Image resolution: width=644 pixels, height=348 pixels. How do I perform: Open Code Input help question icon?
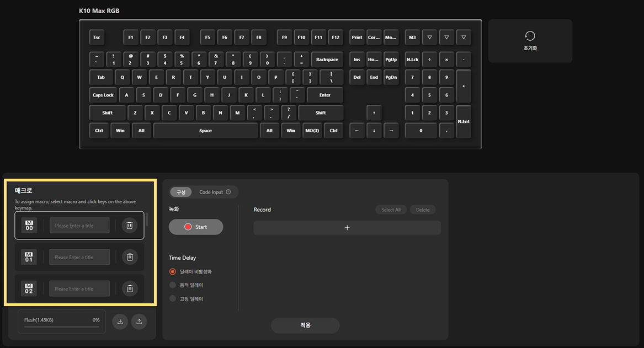pos(228,191)
